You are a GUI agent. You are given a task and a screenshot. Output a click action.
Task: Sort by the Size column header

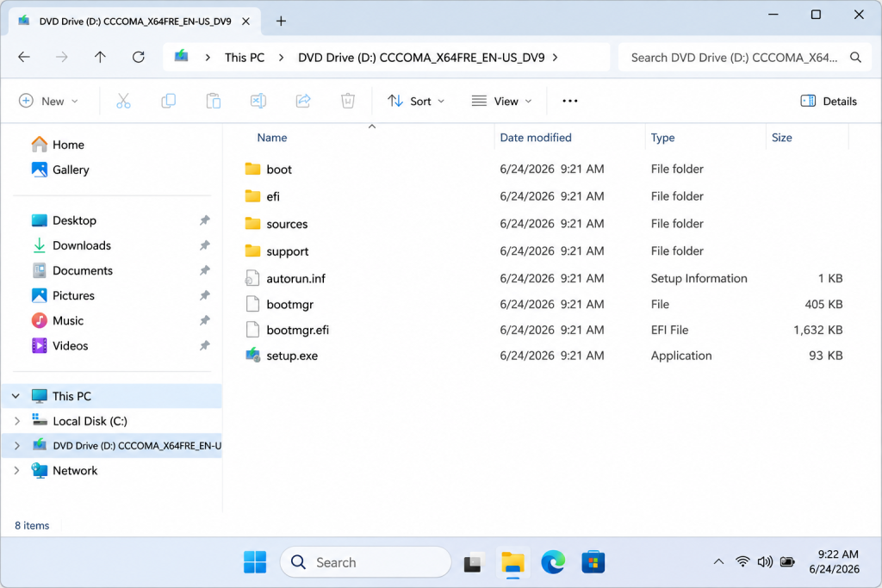pos(781,138)
